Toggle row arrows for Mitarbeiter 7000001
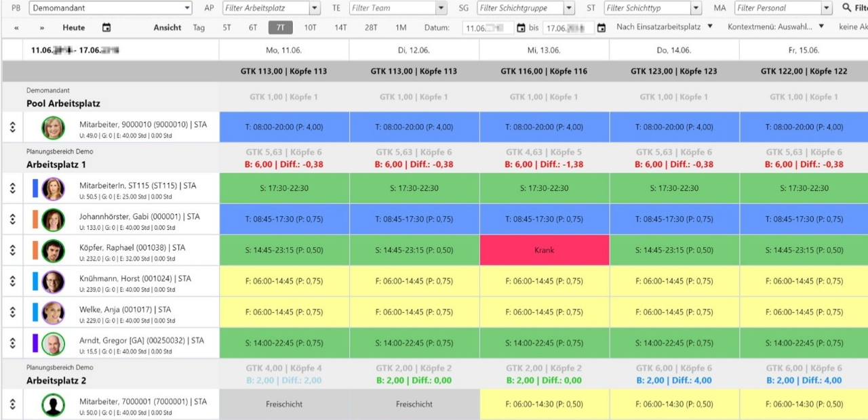 click(x=12, y=404)
